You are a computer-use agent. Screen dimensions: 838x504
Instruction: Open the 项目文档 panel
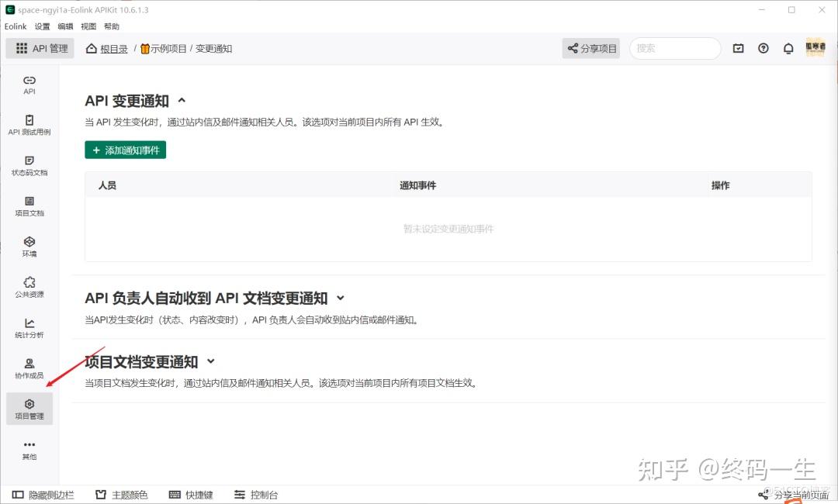coord(29,205)
